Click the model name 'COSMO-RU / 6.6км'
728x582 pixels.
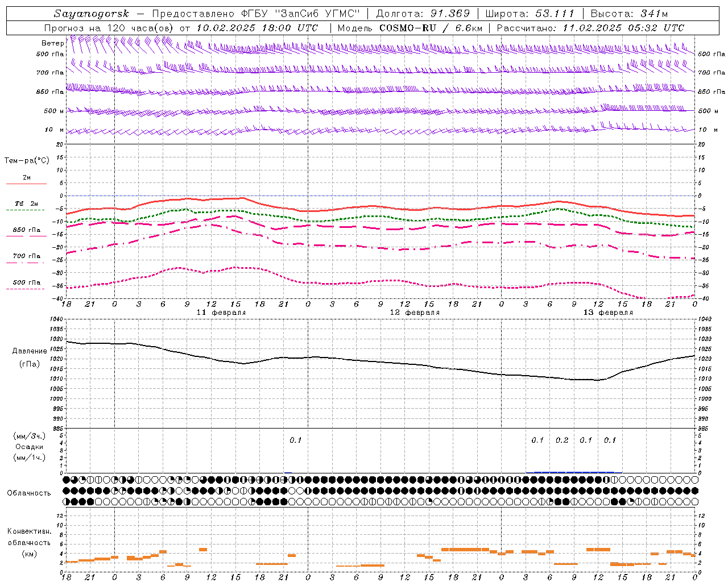(431, 28)
